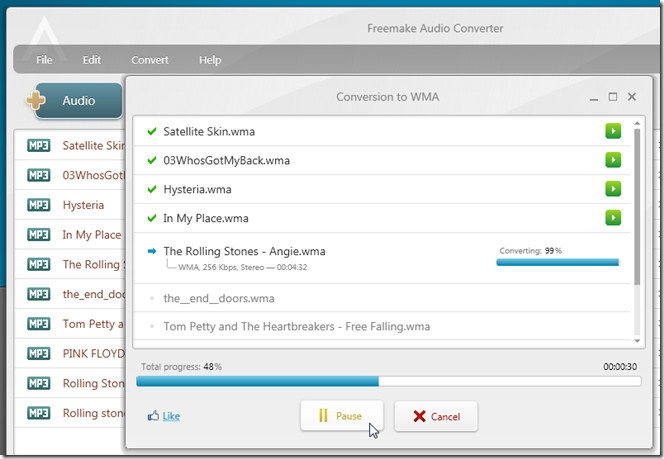Click the WMA, 256 Kbps, Stereo details text

pos(243,267)
